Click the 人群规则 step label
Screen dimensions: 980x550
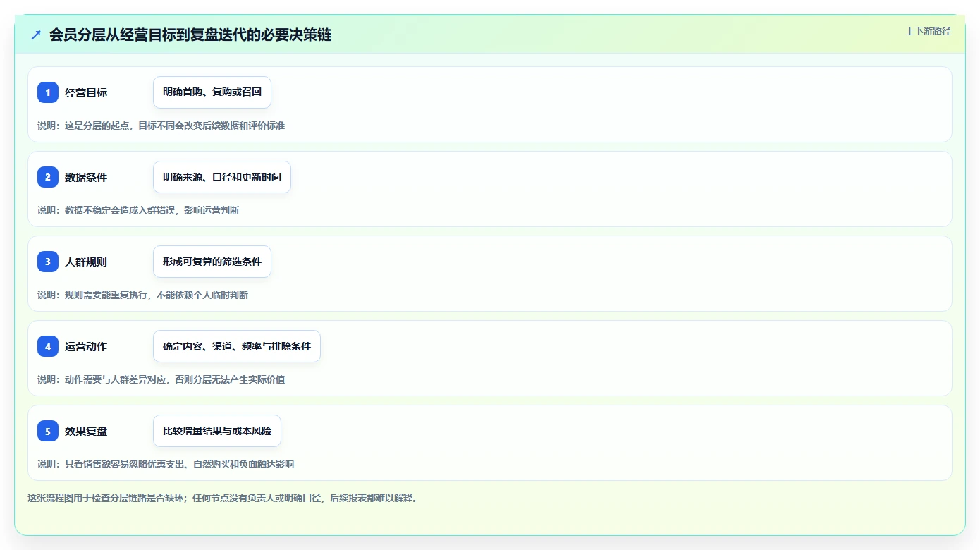coord(86,262)
